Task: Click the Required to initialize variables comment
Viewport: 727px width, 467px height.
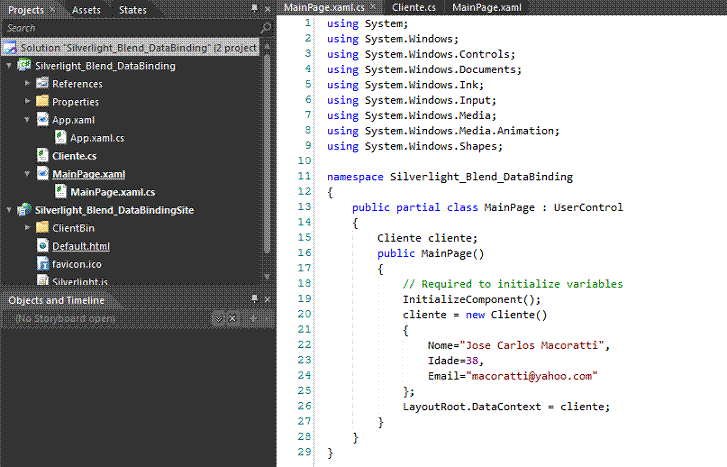Action: click(512, 284)
